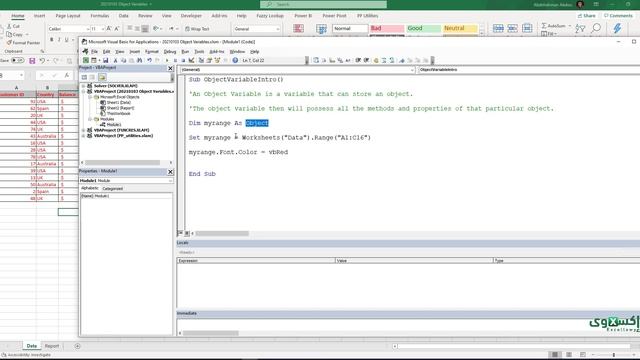Click the Format cells icon in Excel ribbon
This screenshot has width=640, height=360.
click(x=527, y=28)
